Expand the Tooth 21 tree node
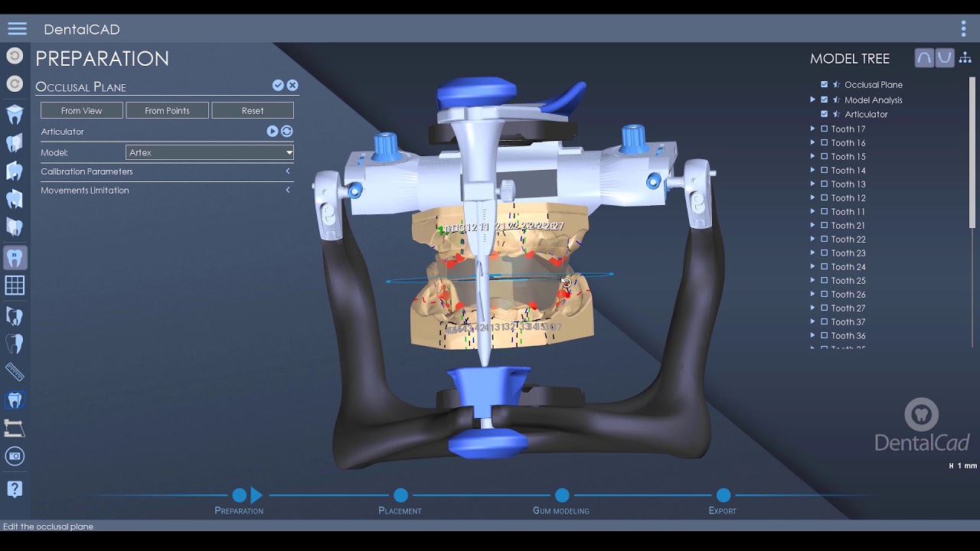The width and height of the screenshot is (980, 551). (x=813, y=226)
